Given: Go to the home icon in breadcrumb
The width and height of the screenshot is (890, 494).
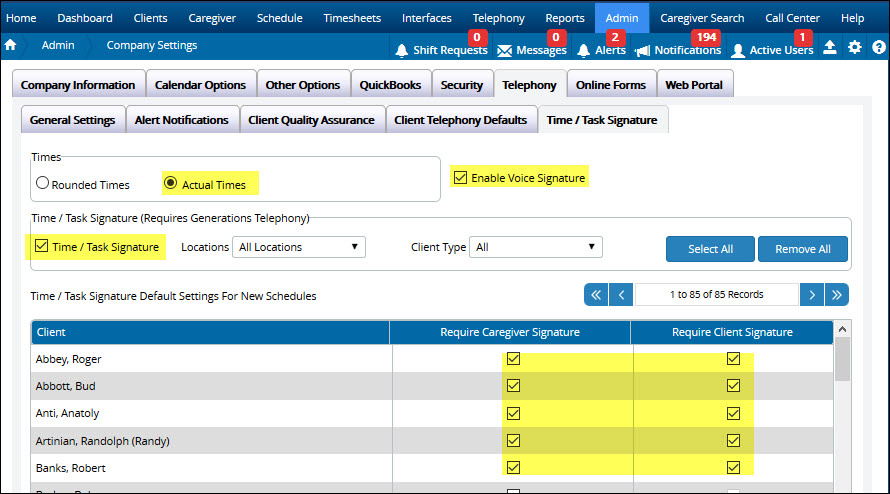Looking at the screenshot, I should coord(10,45).
